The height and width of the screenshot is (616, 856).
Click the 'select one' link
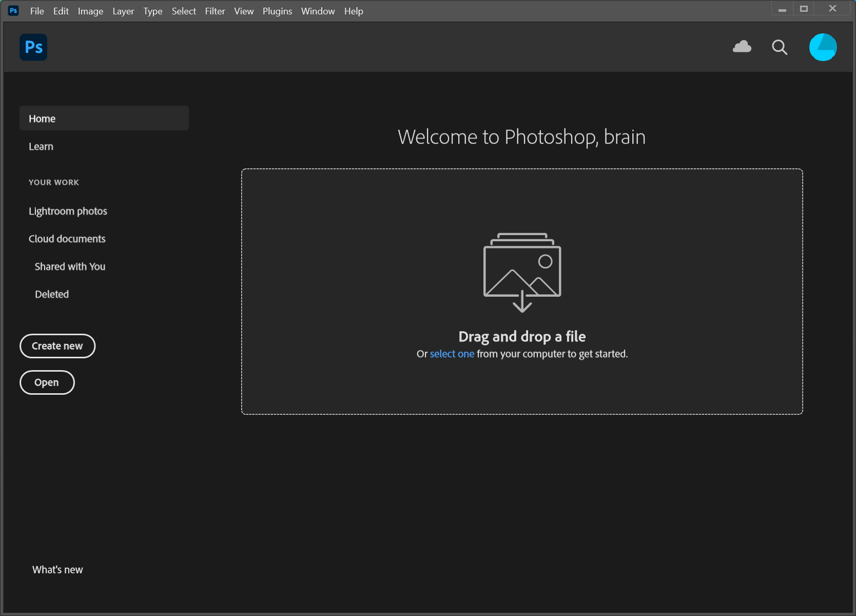pos(452,354)
